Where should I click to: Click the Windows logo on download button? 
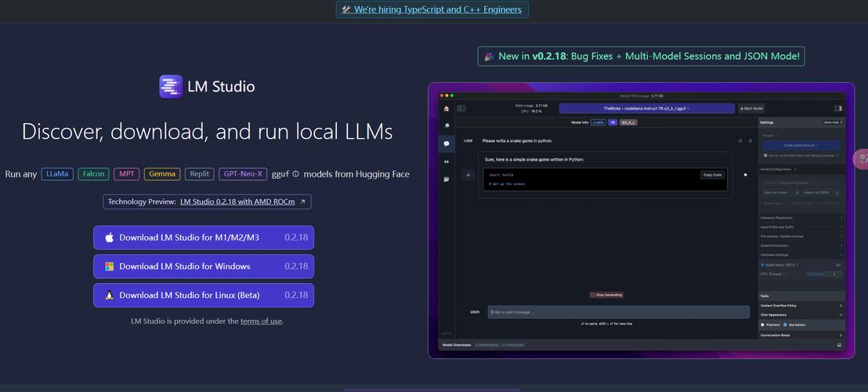coord(109,267)
